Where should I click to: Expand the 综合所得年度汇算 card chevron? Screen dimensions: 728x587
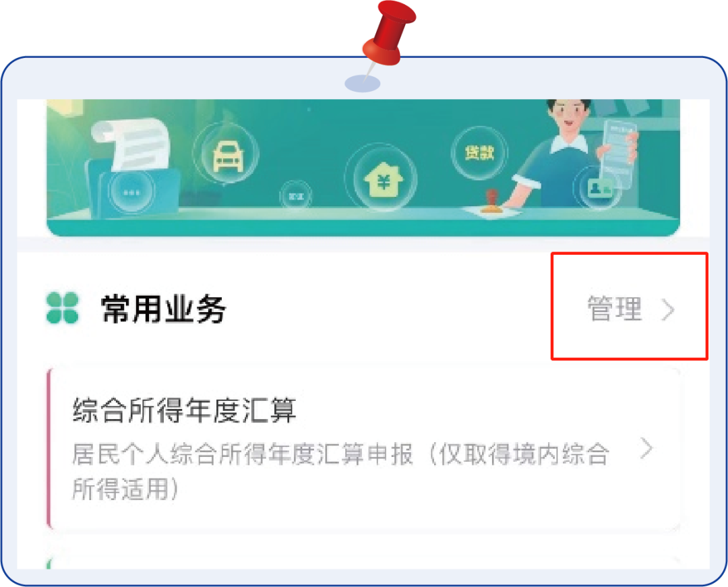tap(646, 448)
